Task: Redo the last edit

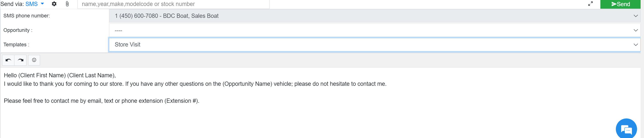Action: (x=21, y=60)
